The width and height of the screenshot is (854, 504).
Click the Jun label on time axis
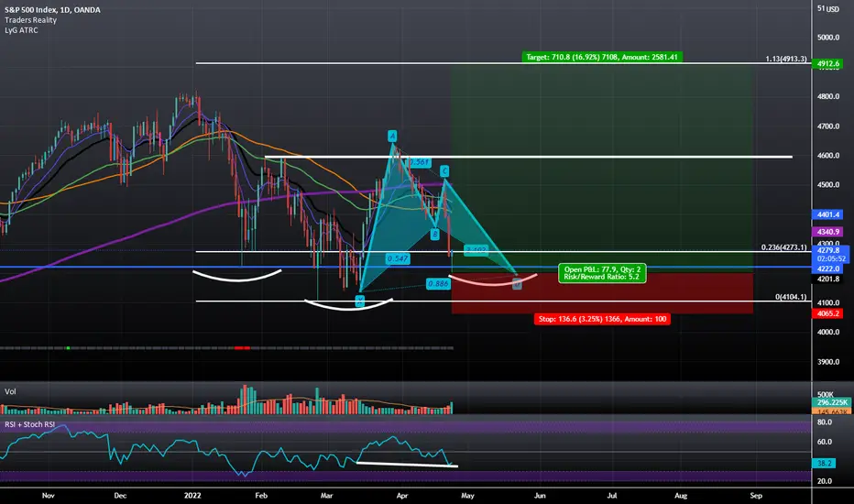(540, 496)
